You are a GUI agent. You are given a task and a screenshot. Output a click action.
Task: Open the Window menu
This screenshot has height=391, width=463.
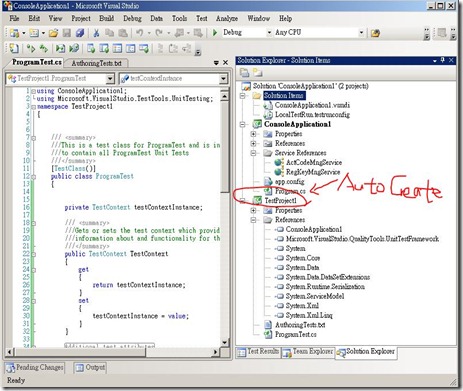click(259, 18)
